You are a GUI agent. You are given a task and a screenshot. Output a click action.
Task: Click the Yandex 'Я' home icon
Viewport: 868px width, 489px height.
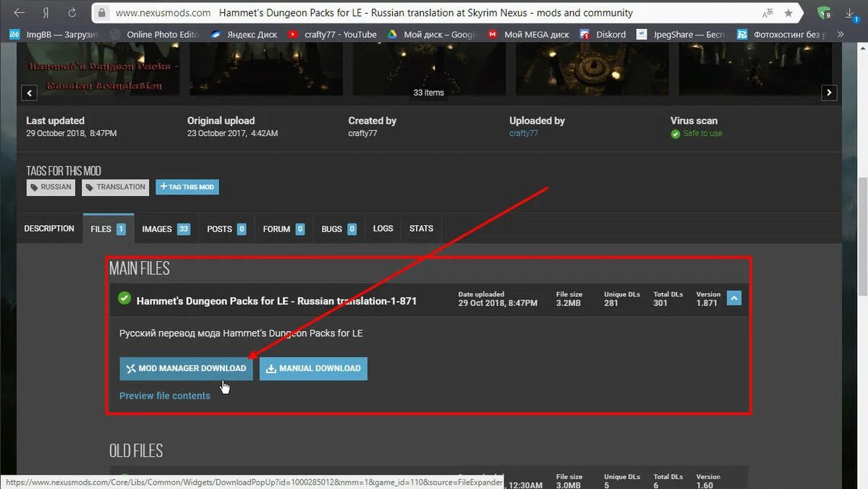point(46,13)
